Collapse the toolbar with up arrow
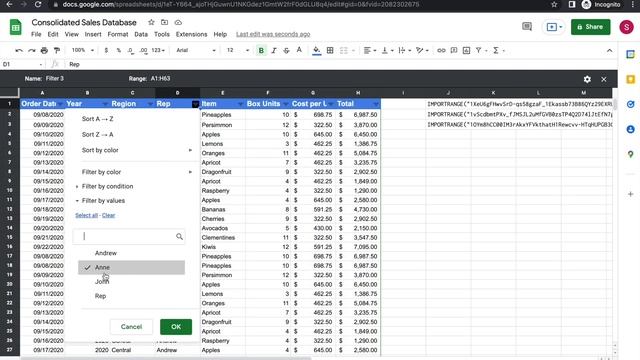 coord(609,51)
